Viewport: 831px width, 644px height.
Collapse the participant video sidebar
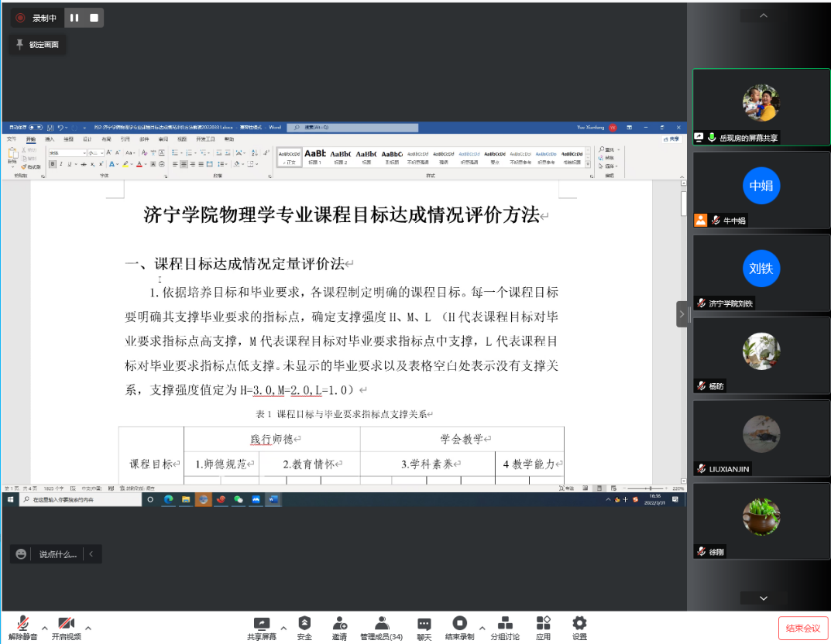pyautogui.click(x=682, y=313)
